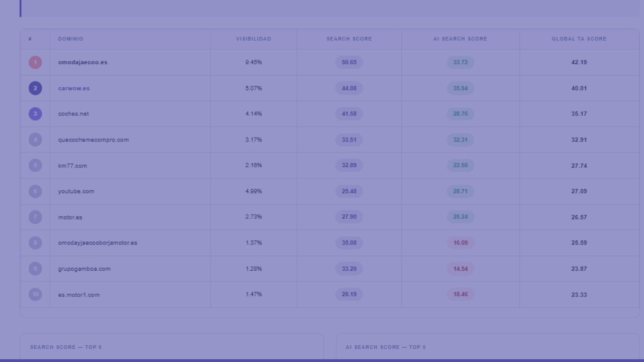Viewport: 644px width, 362px height.
Task: Click the red 14.54 AI search score
Action: tap(460, 269)
